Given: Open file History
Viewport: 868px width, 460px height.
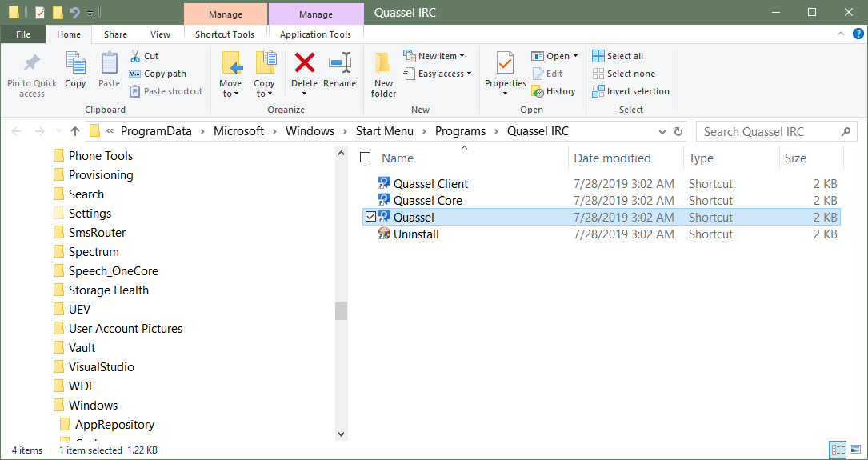Looking at the screenshot, I should [554, 91].
